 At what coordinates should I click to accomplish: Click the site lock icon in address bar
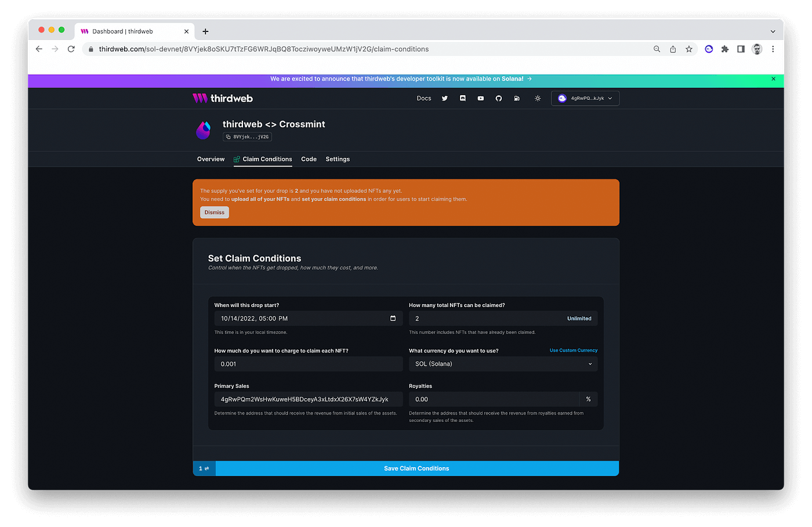(91, 49)
